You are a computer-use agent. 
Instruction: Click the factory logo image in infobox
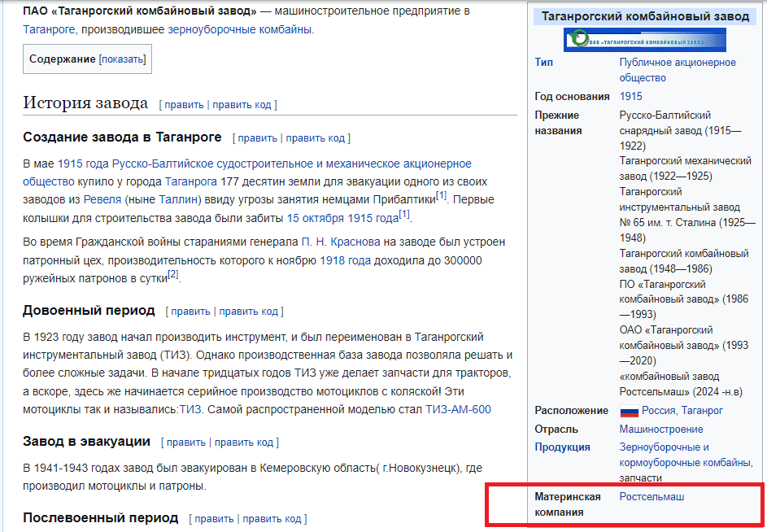click(x=645, y=40)
